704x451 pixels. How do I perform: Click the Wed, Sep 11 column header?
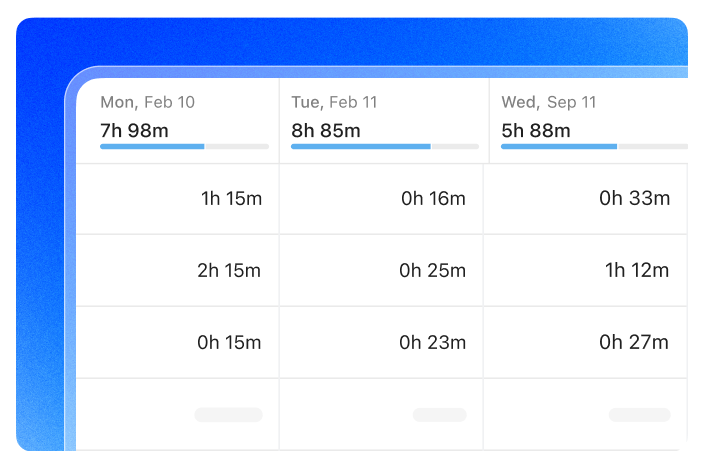pos(548,102)
